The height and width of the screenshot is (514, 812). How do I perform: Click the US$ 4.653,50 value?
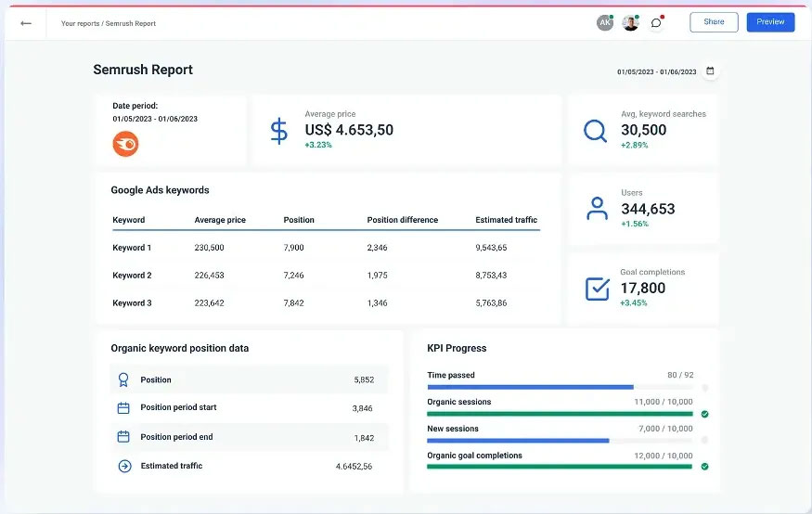click(349, 130)
